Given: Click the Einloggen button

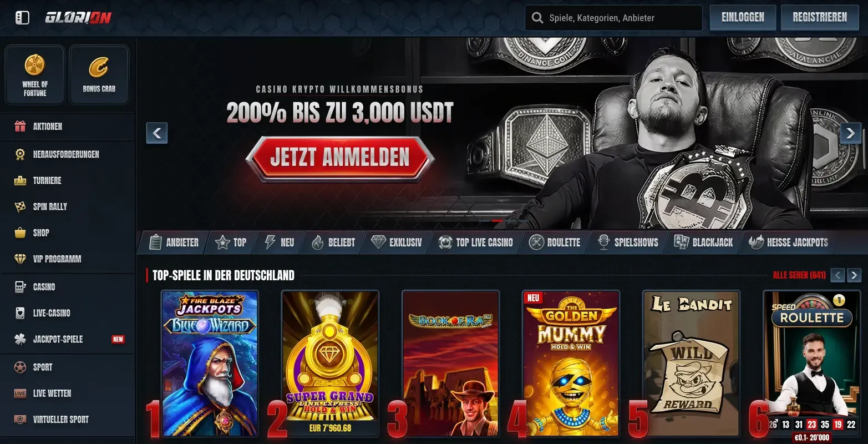Looking at the screenshot, I should coord(743,17).
